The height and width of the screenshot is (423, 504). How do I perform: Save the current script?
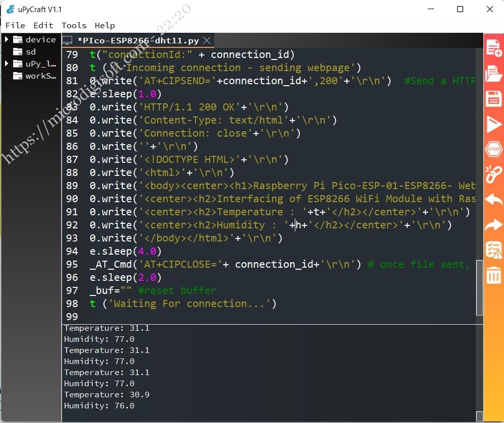(493, 99)
